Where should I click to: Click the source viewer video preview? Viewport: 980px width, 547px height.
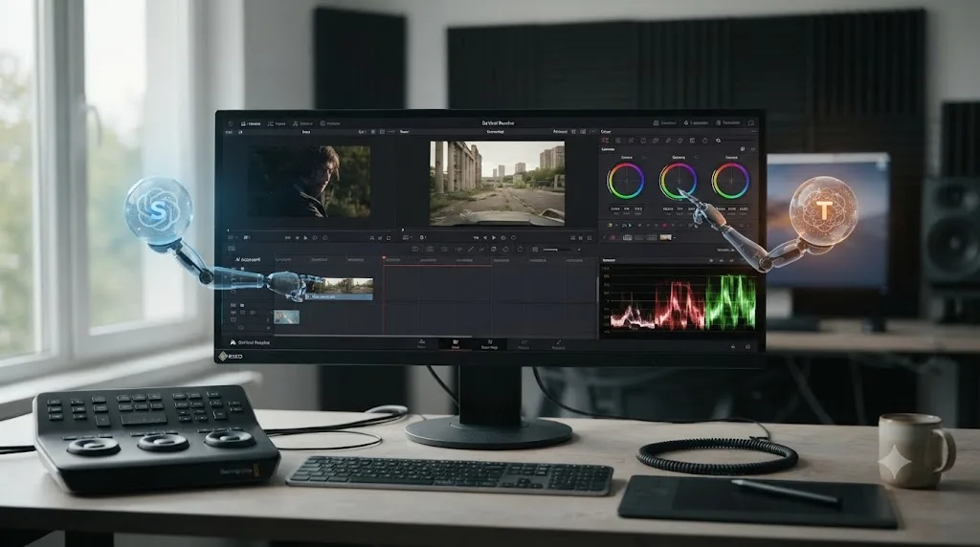(310, 182)
